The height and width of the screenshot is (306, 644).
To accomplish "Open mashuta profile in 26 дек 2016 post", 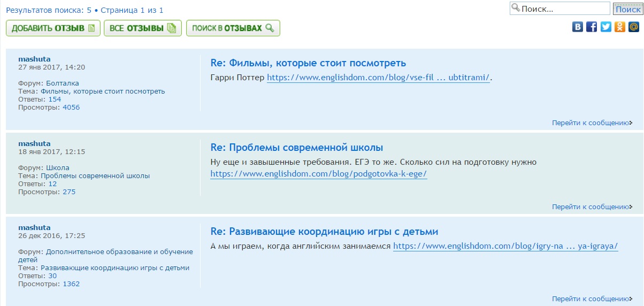I will [34, 227].
